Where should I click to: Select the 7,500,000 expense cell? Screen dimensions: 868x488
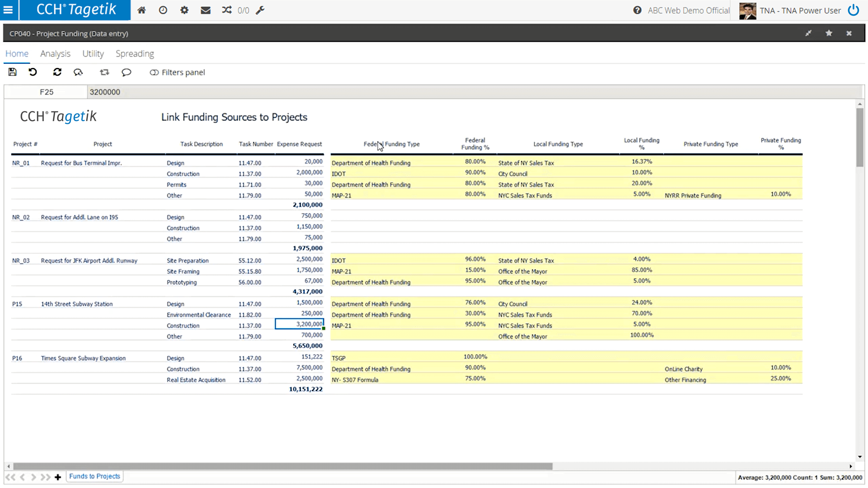309,367
